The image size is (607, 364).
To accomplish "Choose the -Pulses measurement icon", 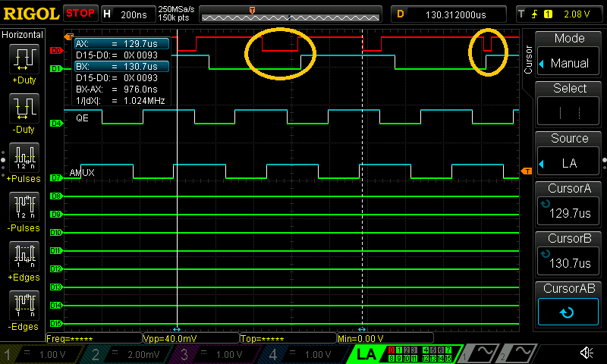I will pyautogui.click(x=25, y=206).
